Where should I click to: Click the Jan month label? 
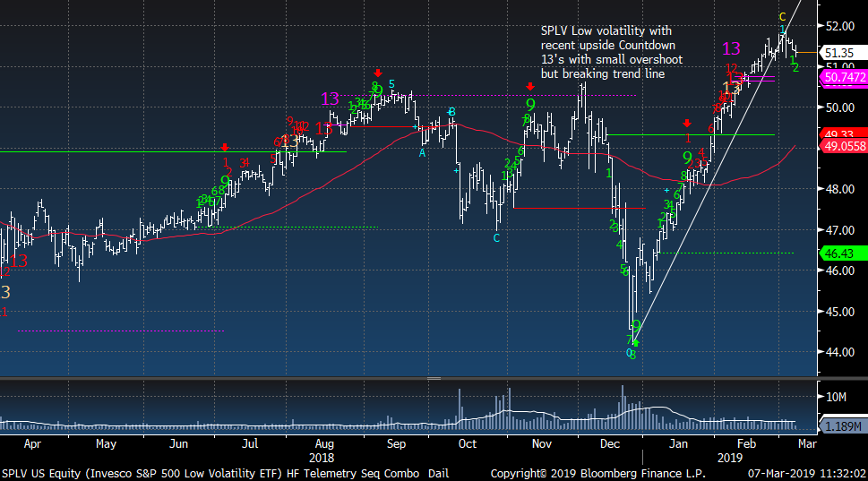[678, 444]
